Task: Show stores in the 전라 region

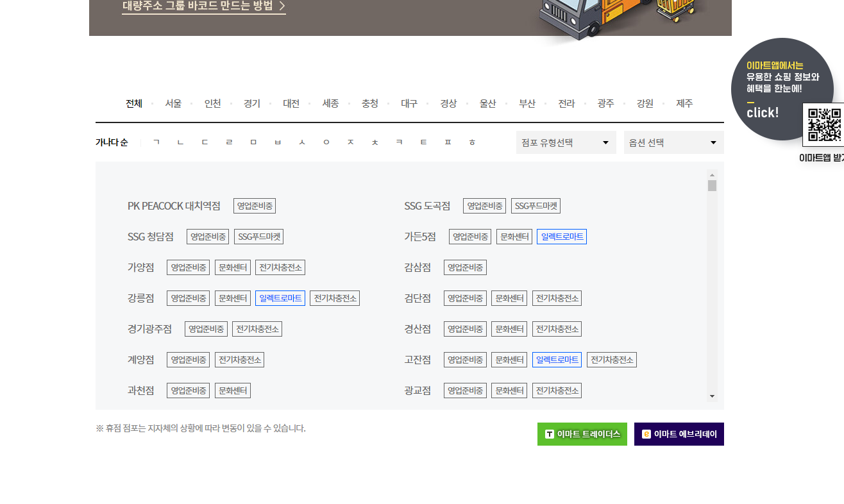Action: [566, 103]
